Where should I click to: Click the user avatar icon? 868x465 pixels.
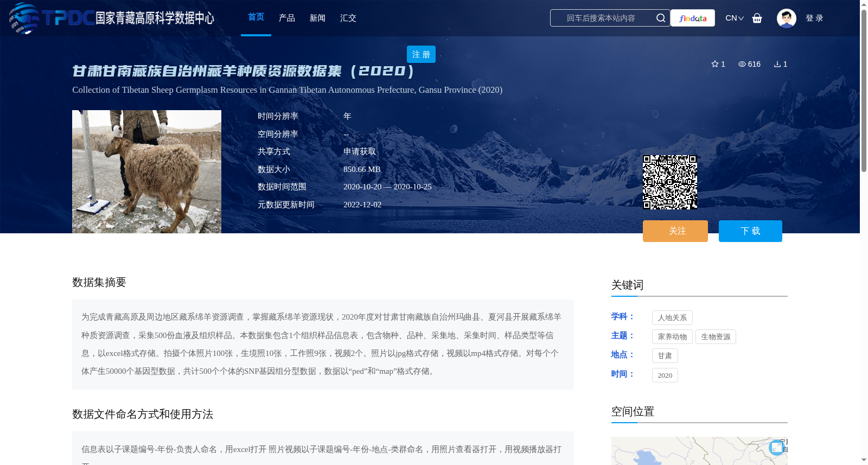click(786, 18)
